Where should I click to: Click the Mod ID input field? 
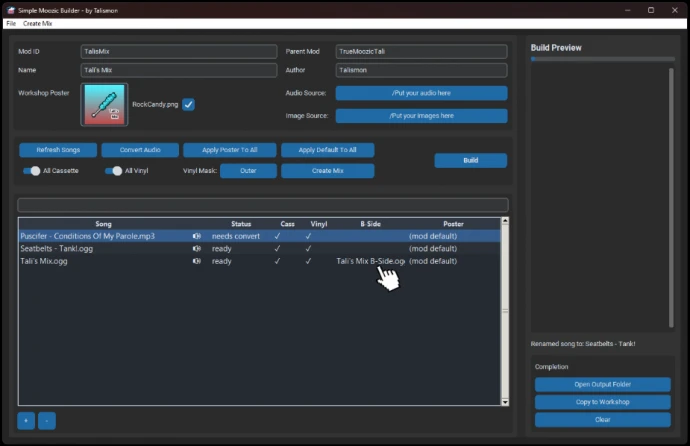point(178,51)
